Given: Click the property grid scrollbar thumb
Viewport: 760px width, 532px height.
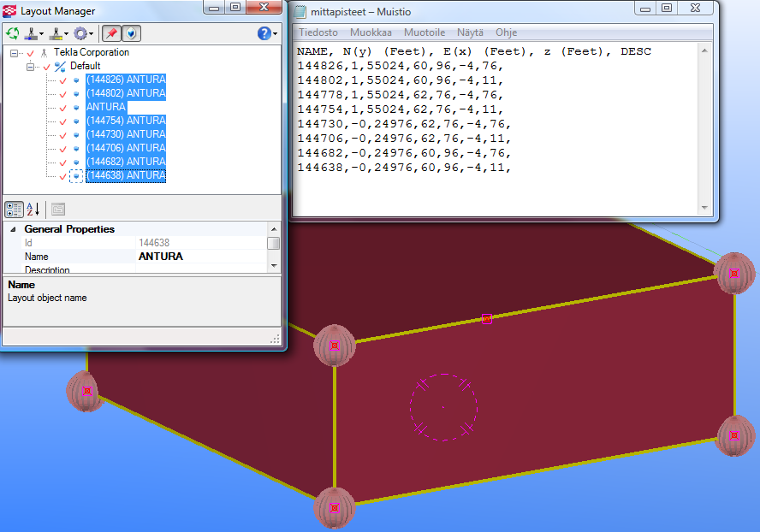Looking at the screenshot, I should 274,243.
